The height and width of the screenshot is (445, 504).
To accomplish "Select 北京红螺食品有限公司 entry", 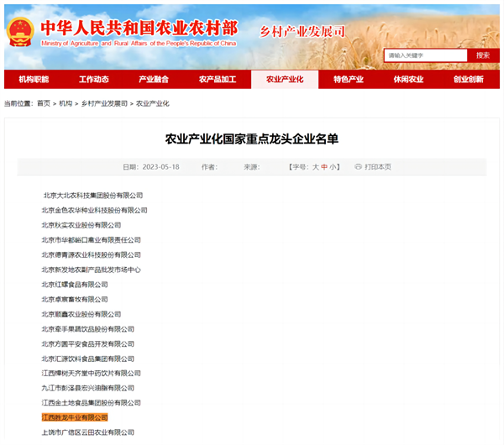I will [x=75, y=285].
